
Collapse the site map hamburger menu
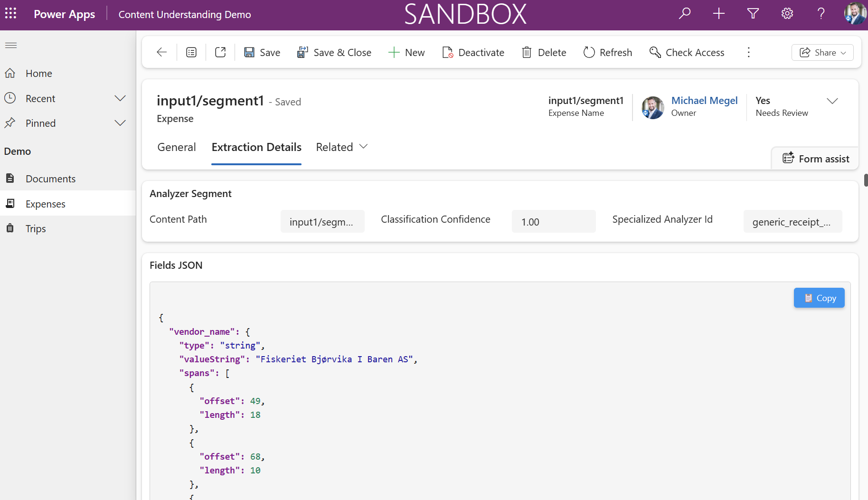[x=11, y=45]
